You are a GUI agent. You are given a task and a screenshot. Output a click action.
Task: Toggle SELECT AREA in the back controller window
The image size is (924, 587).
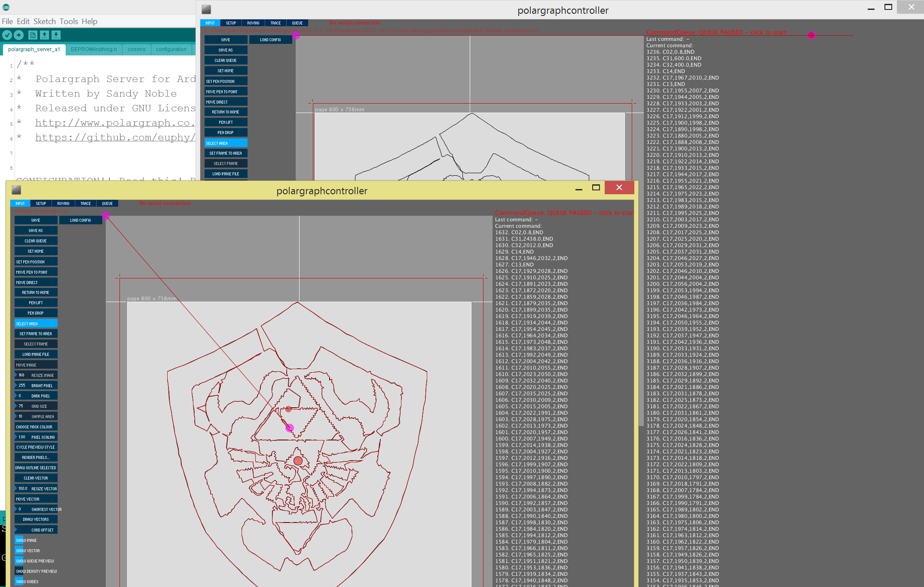[226, 143]
